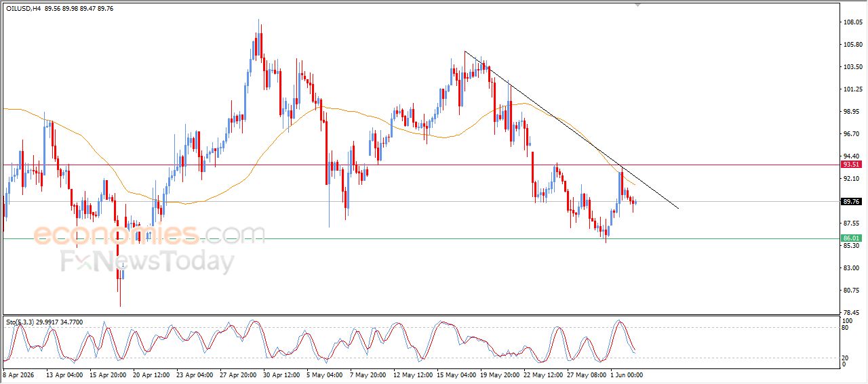Click the 30 Apr 12:00 time label
Viewport: 868px width, 384px height.
pos(283,375)
